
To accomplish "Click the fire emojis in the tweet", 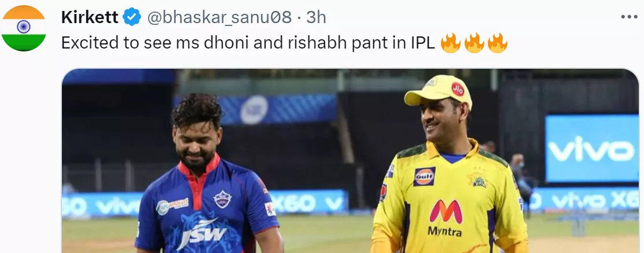I will [x=474, y=43].
